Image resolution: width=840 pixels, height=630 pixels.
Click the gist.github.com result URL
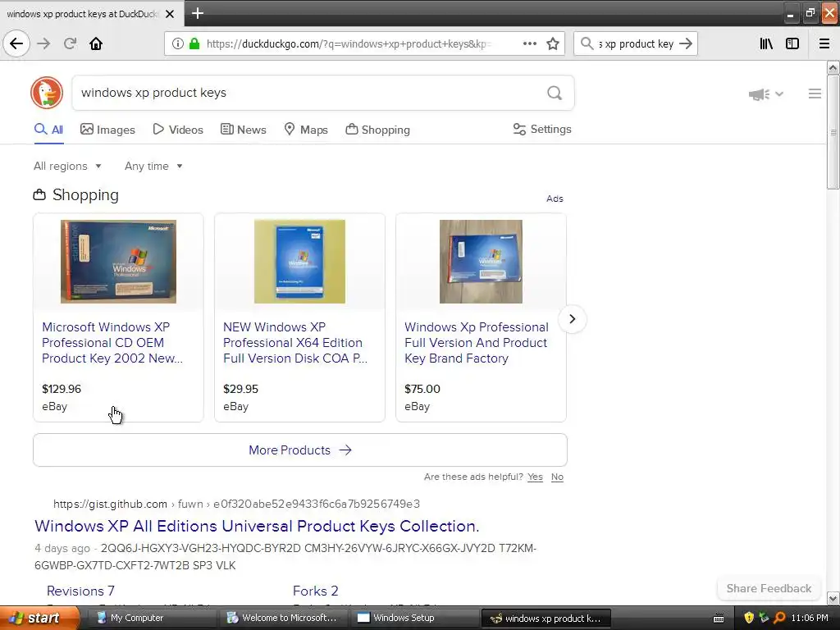tap(236, 504)
